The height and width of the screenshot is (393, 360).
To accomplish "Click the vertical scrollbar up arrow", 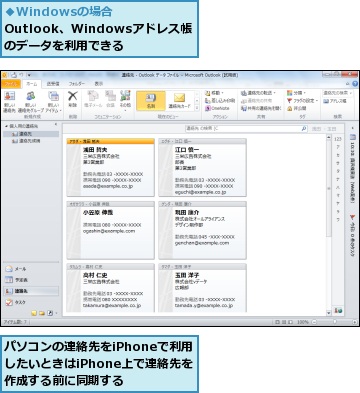I will tap(329, 137).
